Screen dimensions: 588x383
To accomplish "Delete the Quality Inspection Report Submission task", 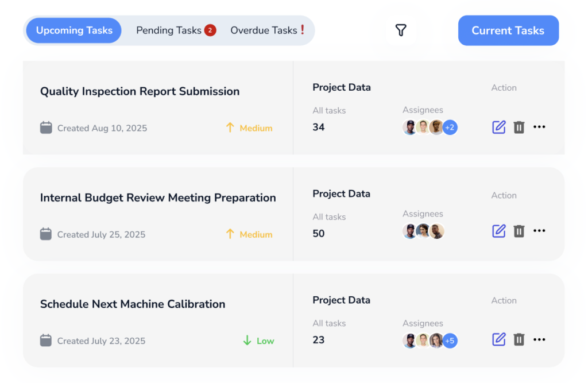I will (x=519, y=127).
